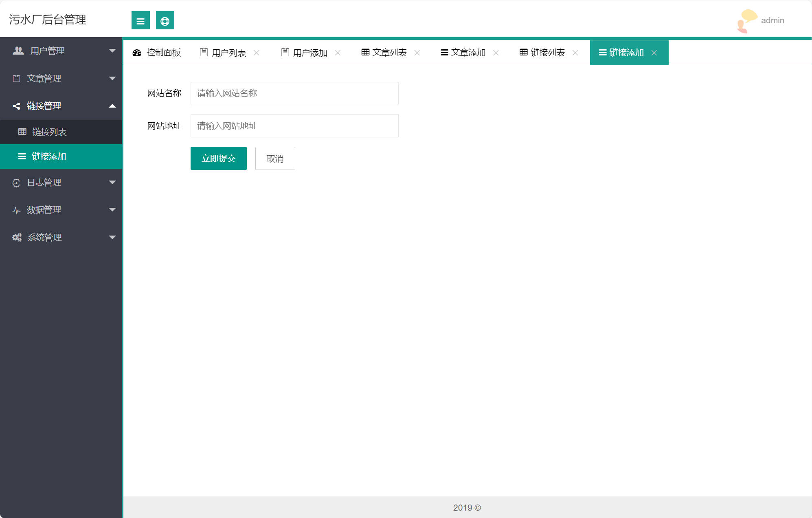Select 链接列表 in the sidebar
812x518 pixels.
pos(50,132)
